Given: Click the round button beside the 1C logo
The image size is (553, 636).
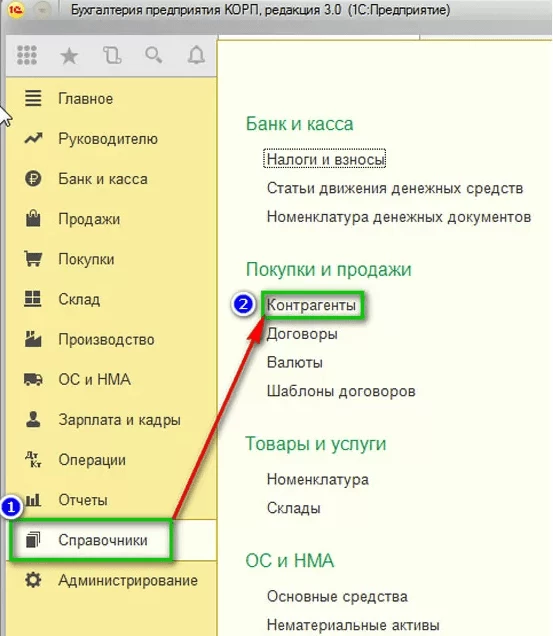Looking at the screenshot, I should pyautogui.click(x=42, y=10).
